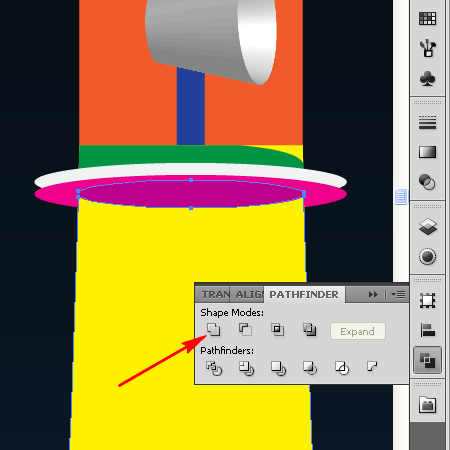Open the Transparency panel from the dock
450x450 pixels.
point(427,182)
